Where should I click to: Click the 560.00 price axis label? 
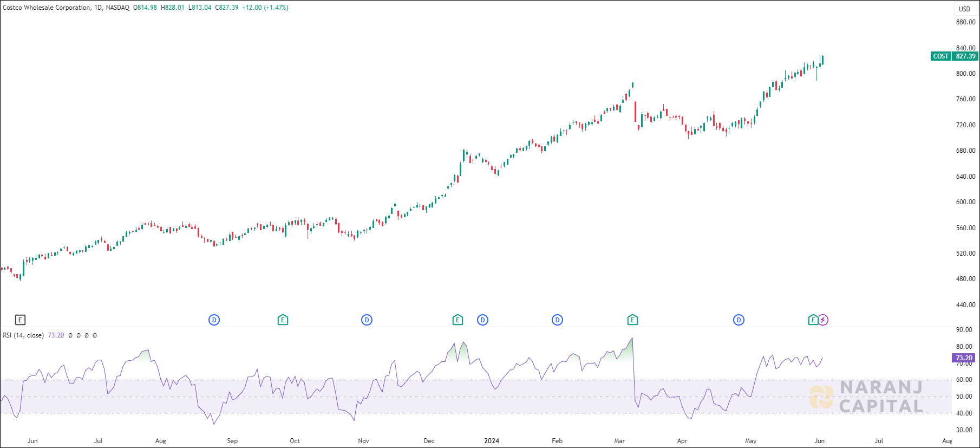965,228
